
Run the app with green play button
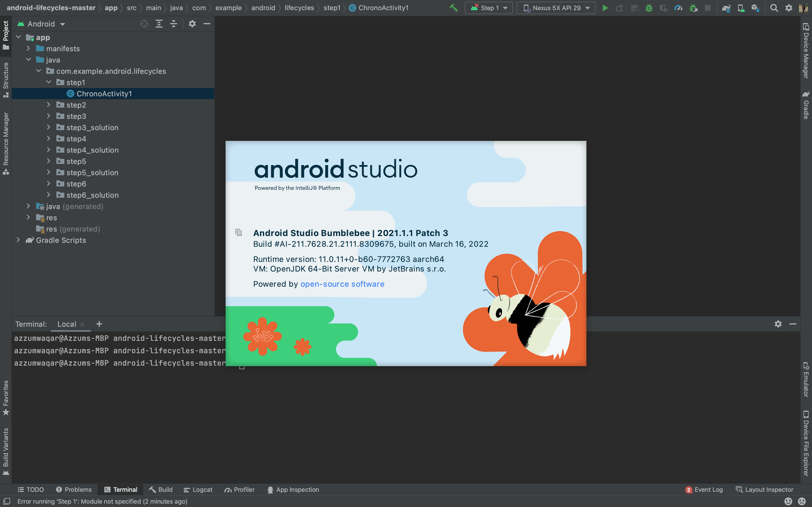(605, 8)
